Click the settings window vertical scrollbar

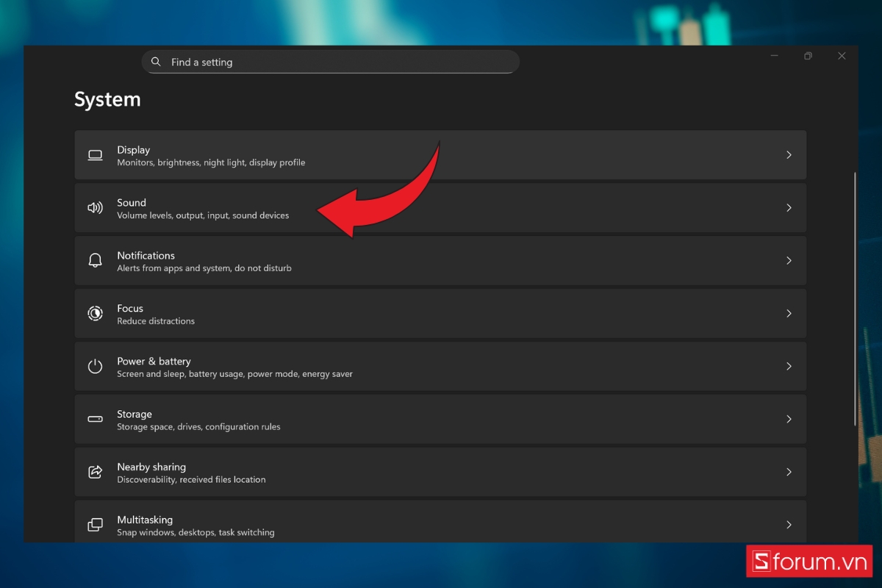(855, 298)
